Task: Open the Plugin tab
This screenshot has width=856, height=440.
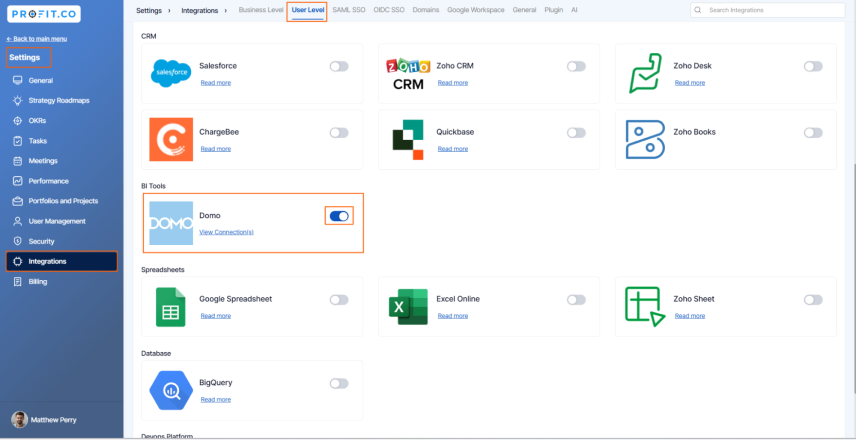Action: click(x=554, y=10)
